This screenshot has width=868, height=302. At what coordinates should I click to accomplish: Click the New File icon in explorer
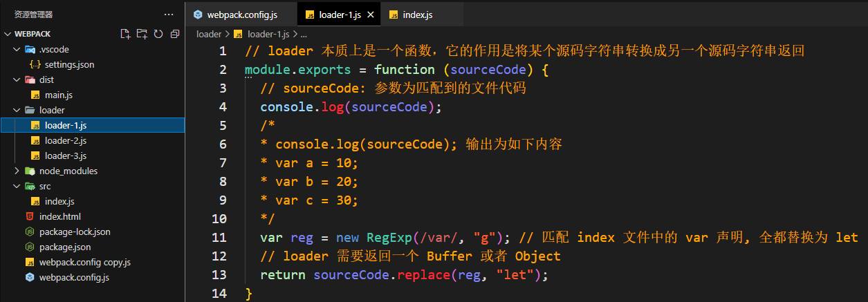coord(125,34)
